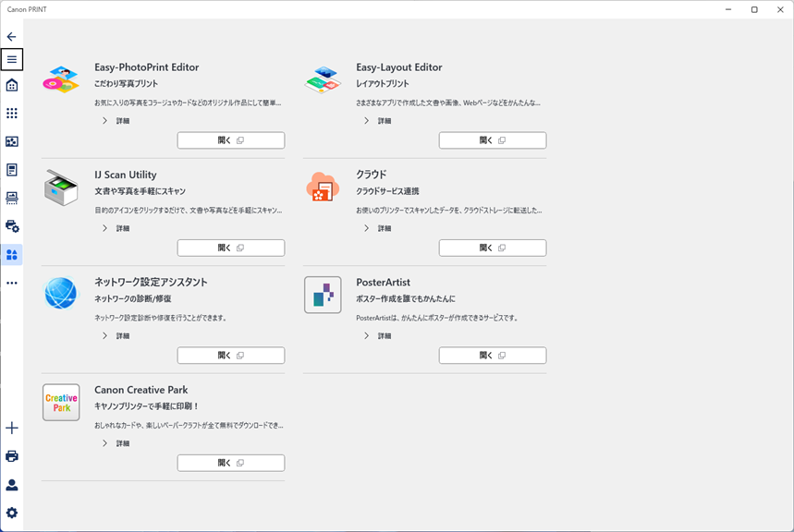The height and width of the screenshot is (532, 794).
Task: Click the IJ Scan Utility title
Action: click(x=126, y=175)
